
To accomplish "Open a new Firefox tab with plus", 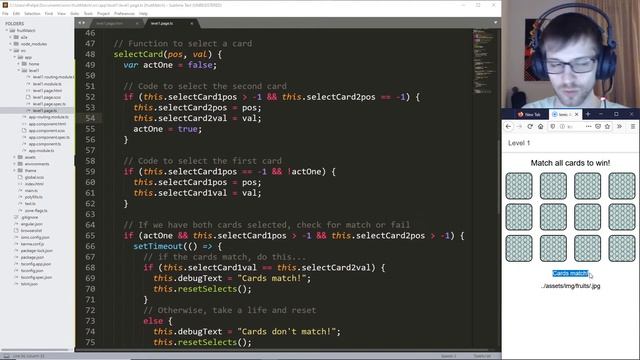I will [x=588, y=114].
